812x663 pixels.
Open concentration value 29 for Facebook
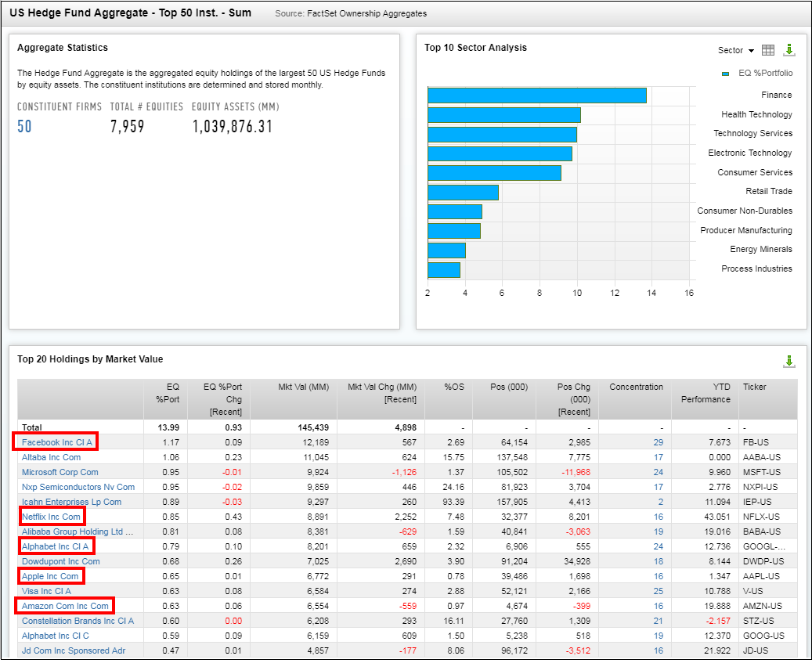click(658, 443)
